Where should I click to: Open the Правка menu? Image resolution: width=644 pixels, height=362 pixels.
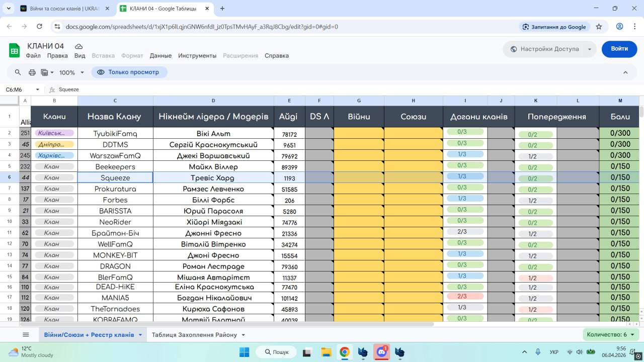tap(57, 56)
